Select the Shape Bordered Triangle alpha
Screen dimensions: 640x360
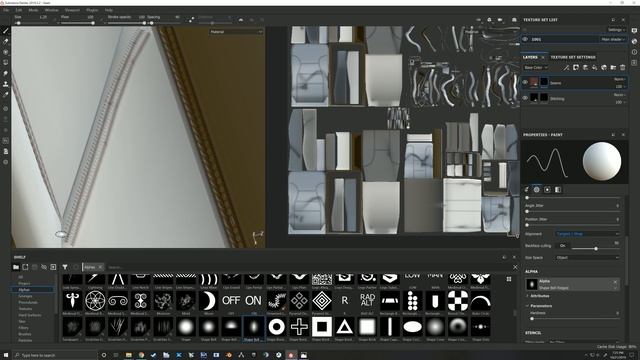pyautogui.click(x=344, y=327)
